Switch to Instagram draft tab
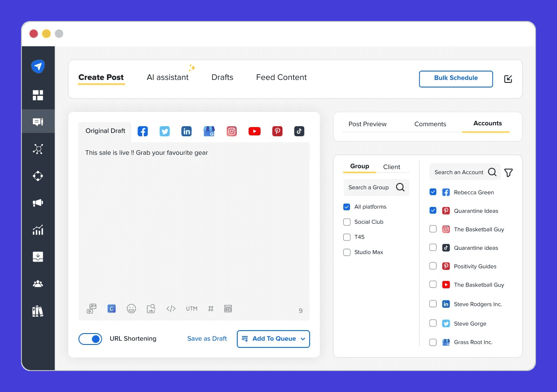Screen dimensions: 557x392 click(231, 131)
